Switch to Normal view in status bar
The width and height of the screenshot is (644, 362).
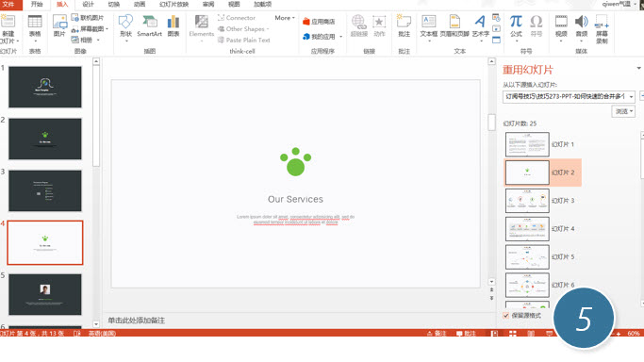point(494,334)
